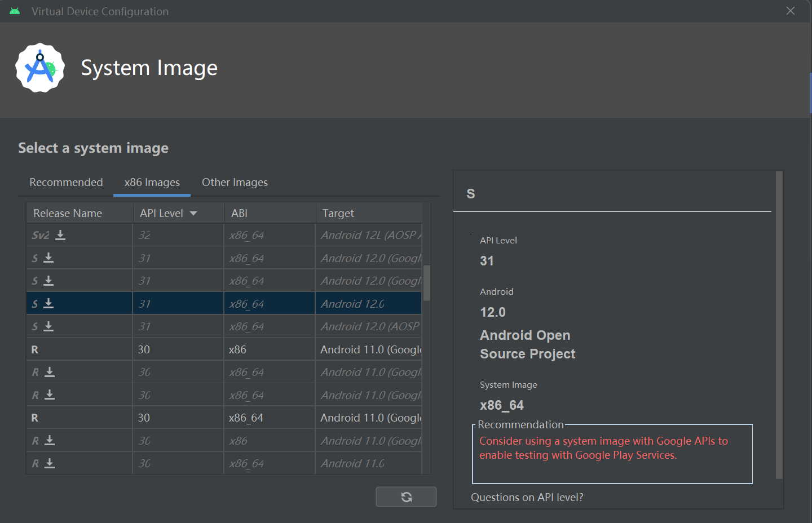Select the x86 Images tab
Screen dimensions: 812x523
click(x=152, y=183)
